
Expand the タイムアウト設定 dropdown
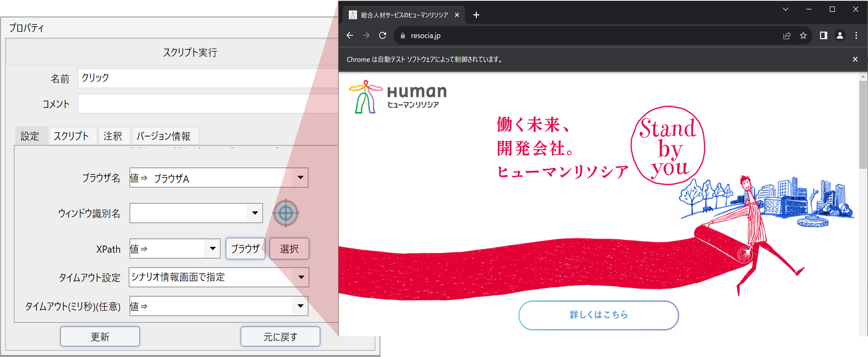pos(302,277)
